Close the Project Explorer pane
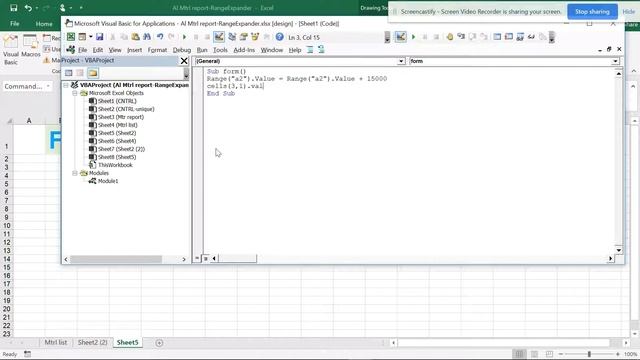Viewport: 640px width, 360px height. [184, 61]
